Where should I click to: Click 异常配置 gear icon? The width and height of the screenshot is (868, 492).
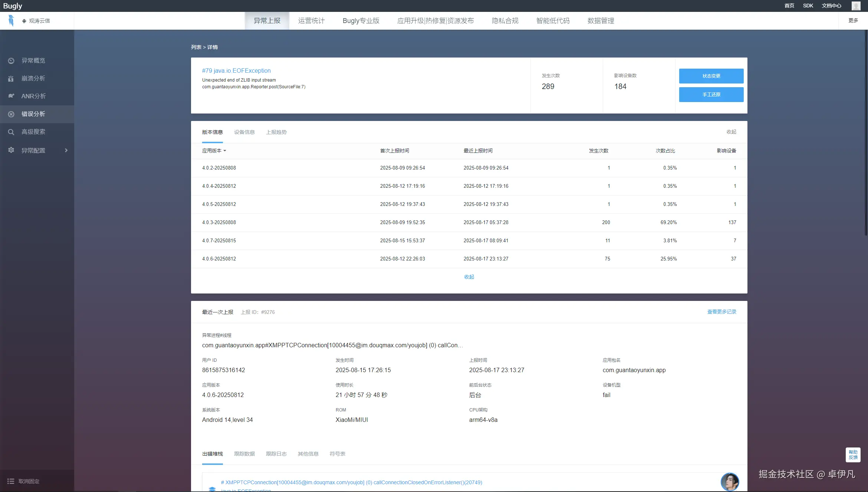[x=11, y=150]
